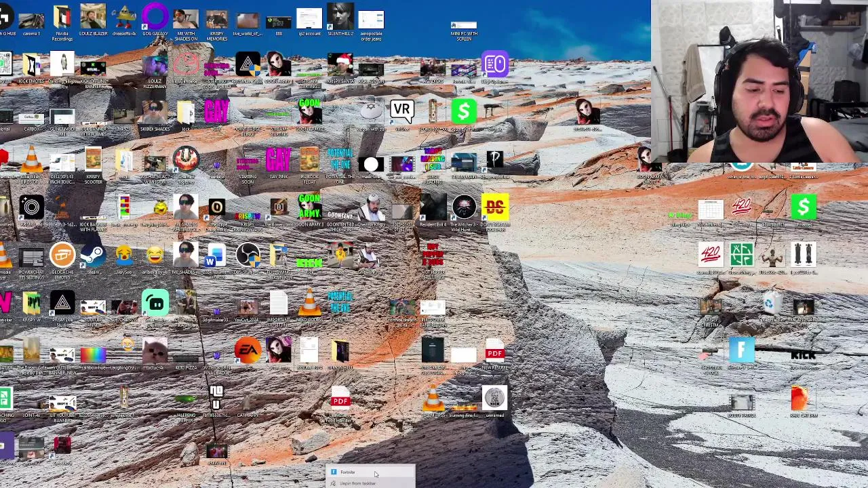The width and height of the screenshot is (868, 488).
Task: Select the MINI PC WITH SCREEN file
Action: pos(464,24)
